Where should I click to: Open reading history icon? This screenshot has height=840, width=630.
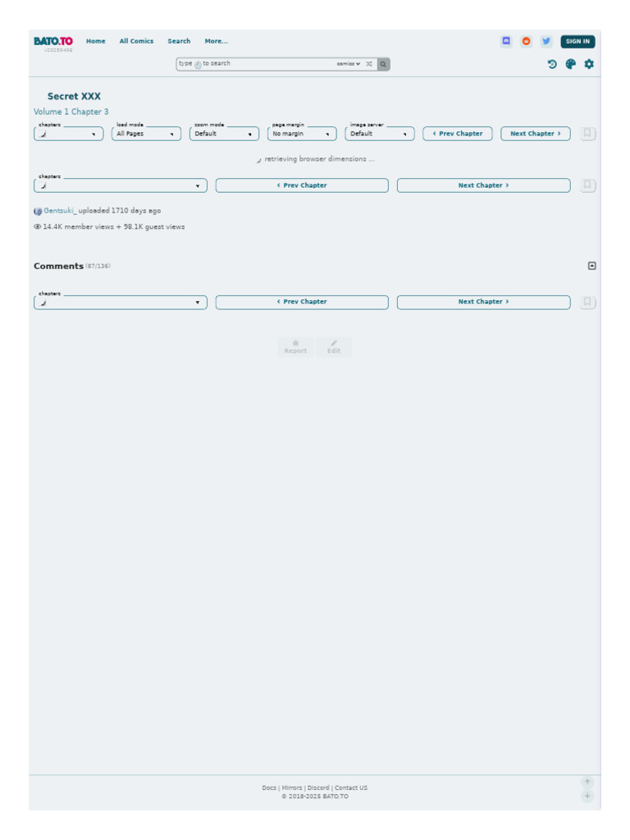552,64
